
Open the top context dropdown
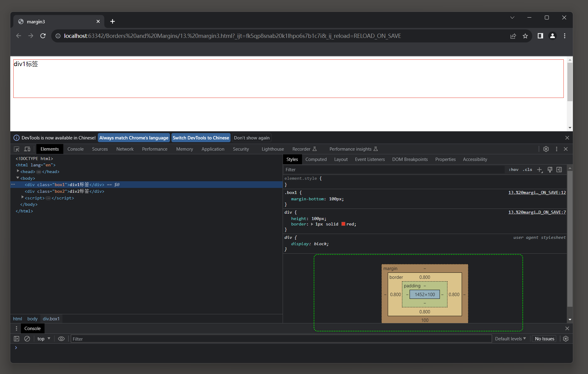click(x=44, y=339)
